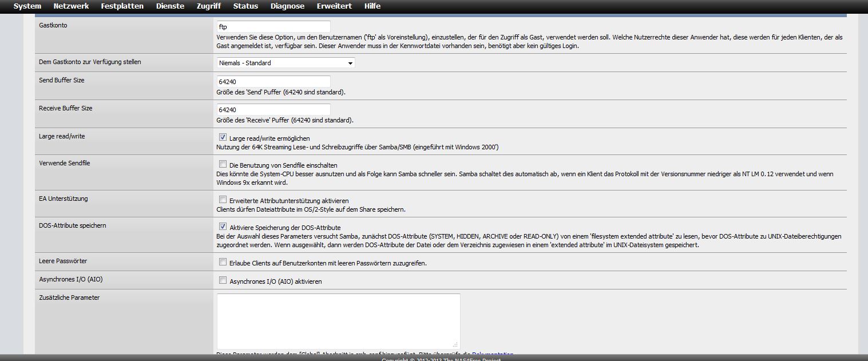Image resolution: width=868 pixels, height=361 pixels.
Task: Click the Gastkonto input field
Action: click(x=274, y=27)
